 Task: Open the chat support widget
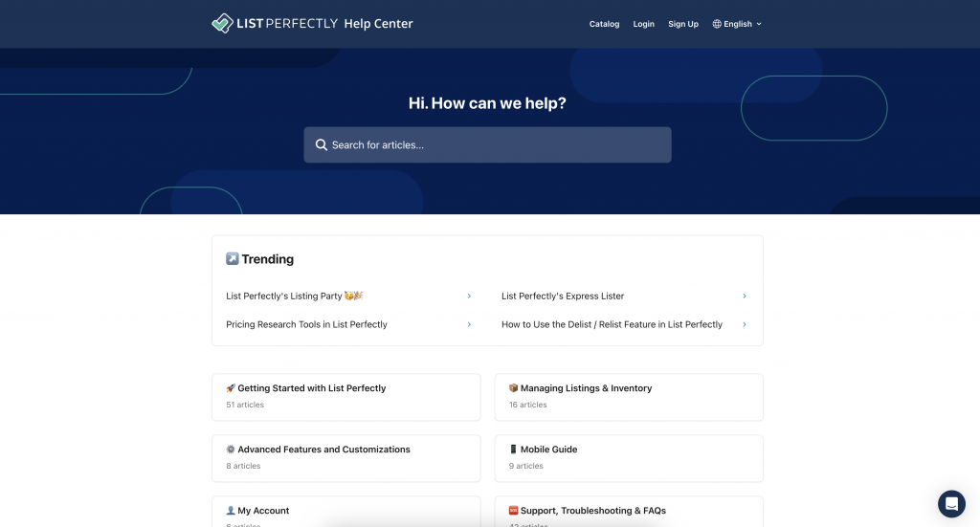pos(951,503)
